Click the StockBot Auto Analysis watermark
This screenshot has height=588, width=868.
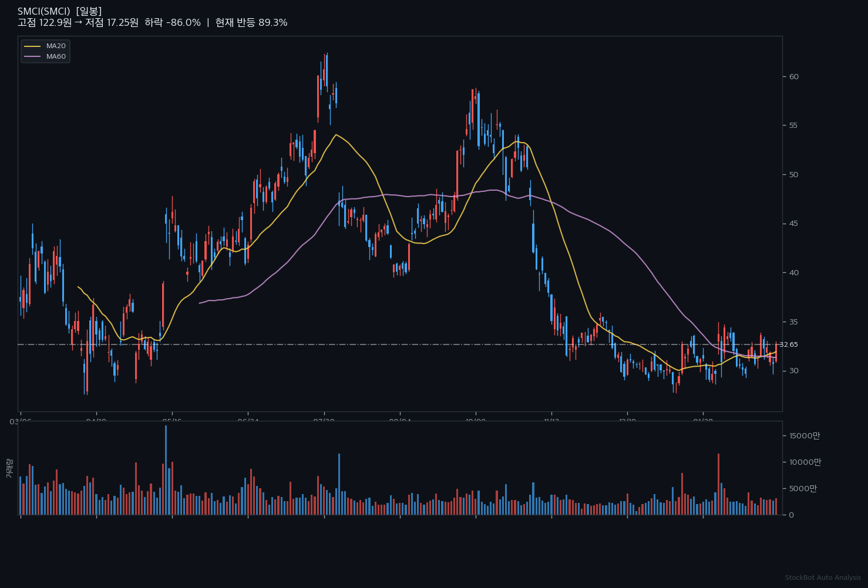tap(823, 578)
